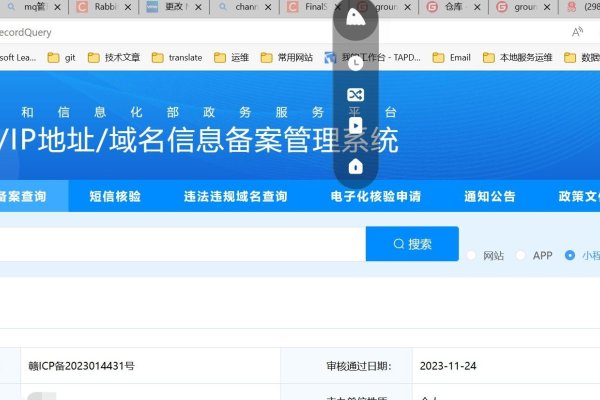The width and height of the screenshot is (600, 400).
Task: Close the Rabbi browser tab
Action: [x=128, y=7]
